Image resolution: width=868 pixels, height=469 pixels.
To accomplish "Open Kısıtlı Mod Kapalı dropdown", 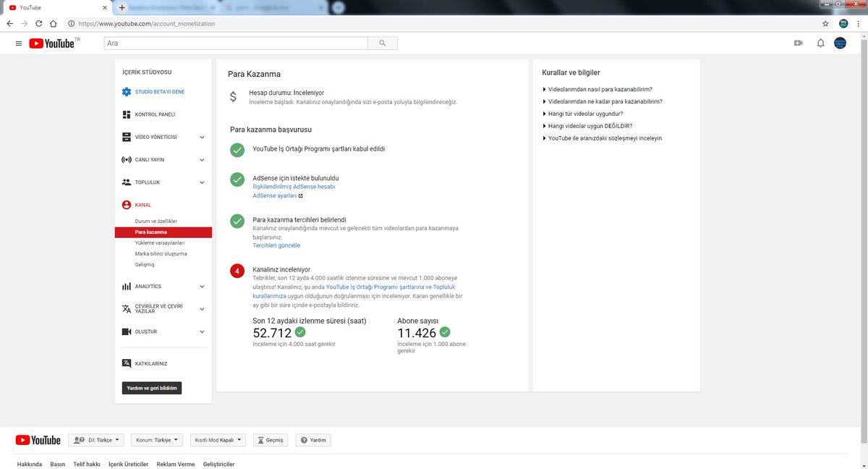I will [x=218, y=440].
